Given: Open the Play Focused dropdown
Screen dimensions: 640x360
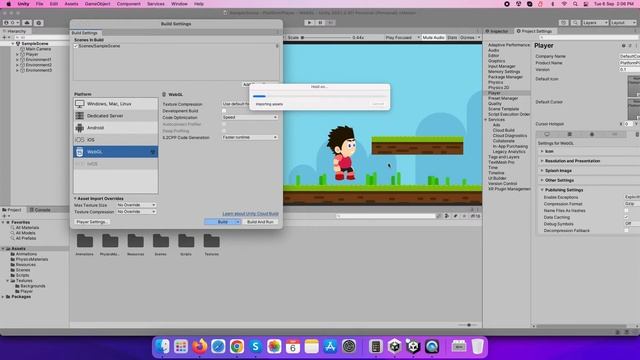Looking at the screenshot, I should tap(402, 38).
